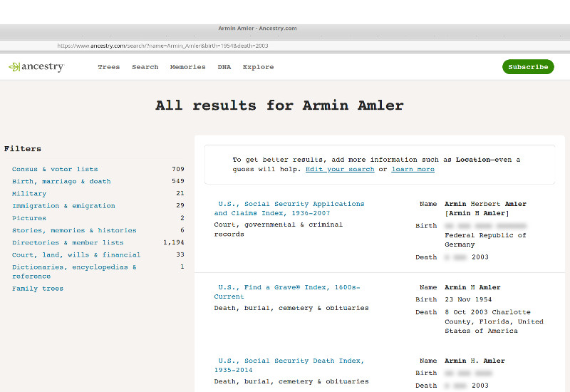This screenshot has height=392, width=570.
Task: Open the DNA menu
Action: [x=224, y=67]
